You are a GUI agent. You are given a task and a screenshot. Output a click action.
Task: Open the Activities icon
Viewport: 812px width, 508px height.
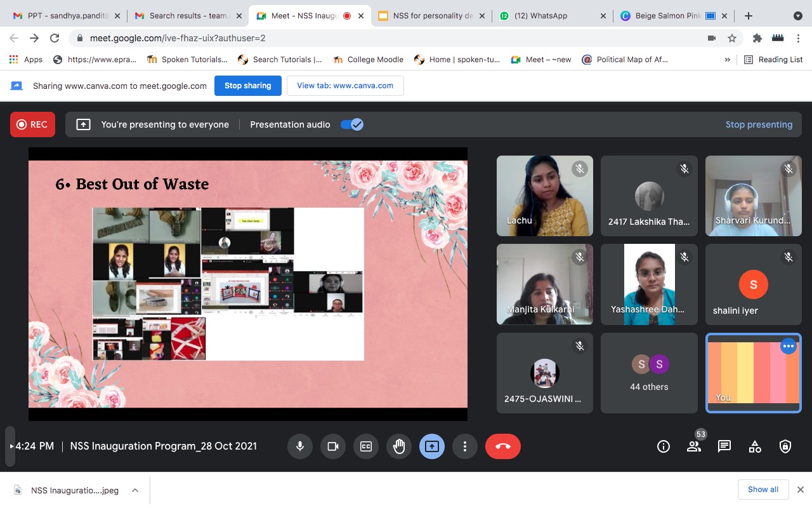pos(755,446)
